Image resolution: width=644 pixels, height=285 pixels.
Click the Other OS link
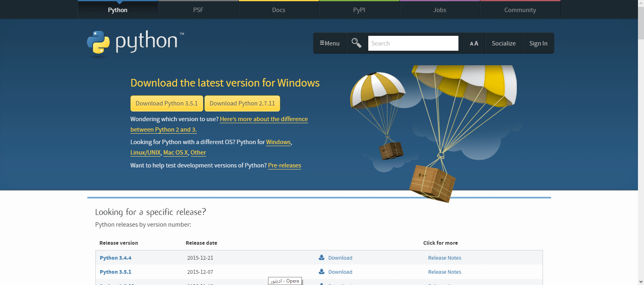pyautogui.click(x=198, y=153)
